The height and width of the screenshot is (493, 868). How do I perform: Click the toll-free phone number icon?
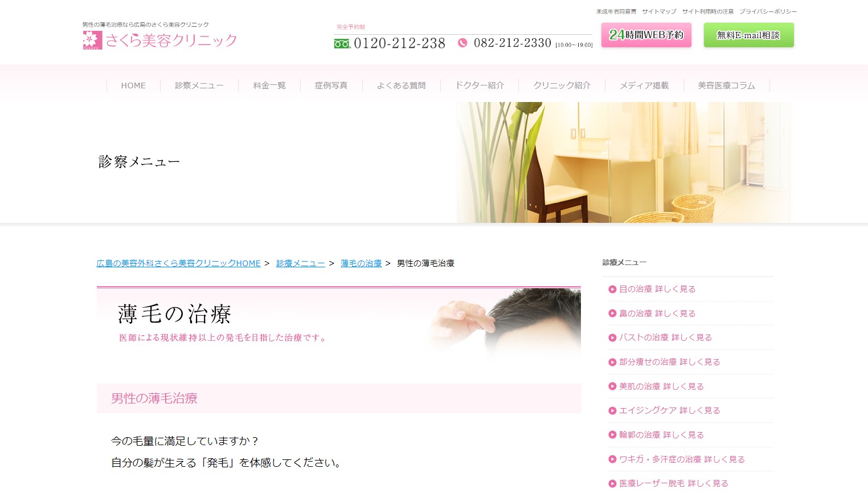click(x=342, y=44)
